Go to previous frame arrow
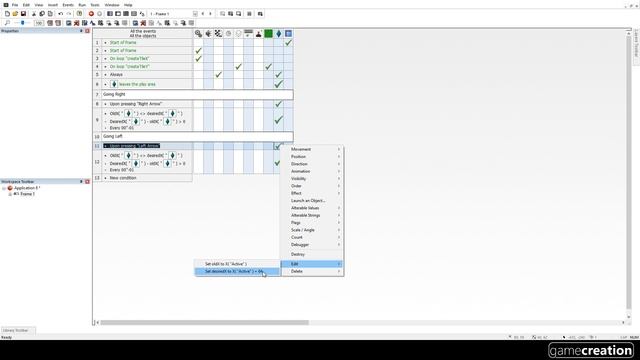 coord(203,14)
